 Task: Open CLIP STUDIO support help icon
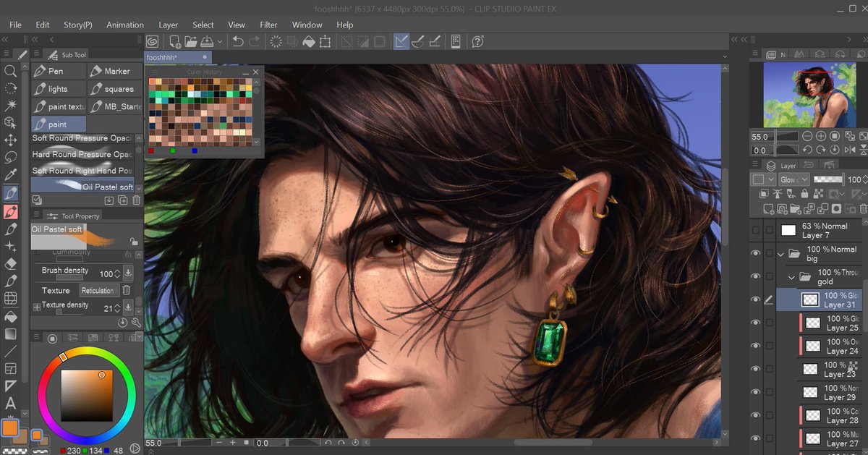[477, 42]
